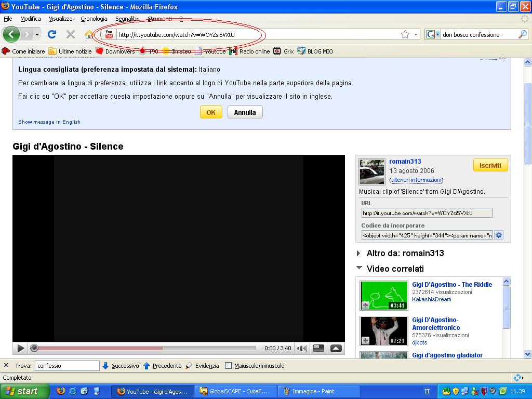Add Amorelettronico video to queue plus icon
The height and width of the screenshot is (399, 532).
[x=365, y=340]
